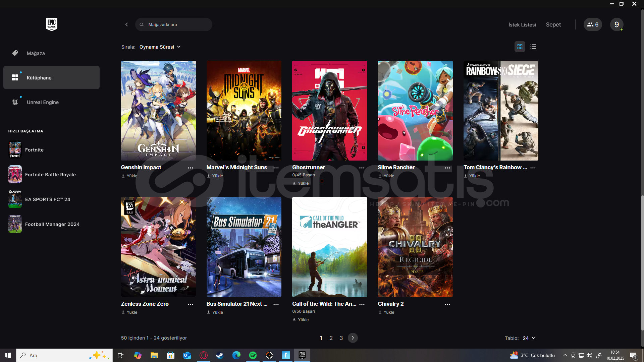This screenshot has width=644, height=362.
Task: Expand the Tablo 24 page size dropdown
Action: (x=529, y=338)
